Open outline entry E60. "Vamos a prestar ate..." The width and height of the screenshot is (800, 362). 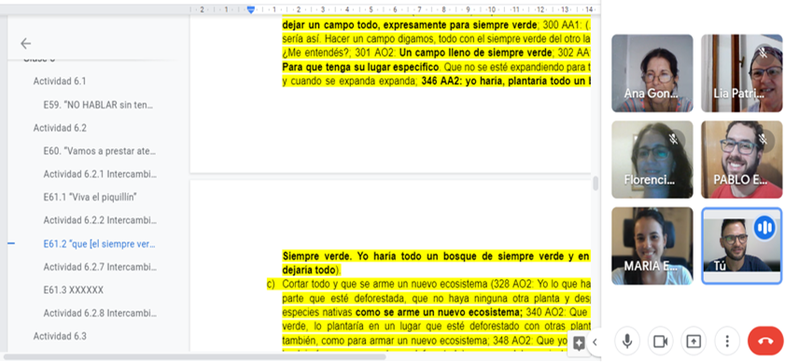tap(99, 151)
